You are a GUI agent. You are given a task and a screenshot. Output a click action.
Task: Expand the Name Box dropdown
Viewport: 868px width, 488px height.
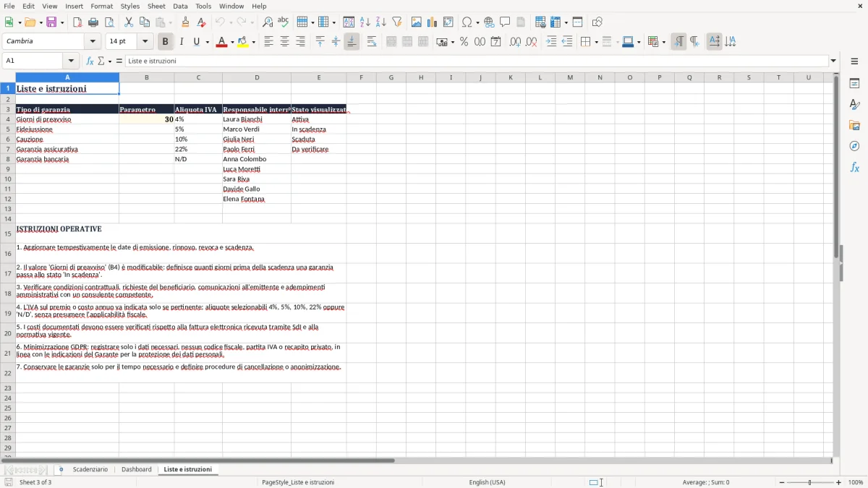pyautogui.click(x=71, y=61)
